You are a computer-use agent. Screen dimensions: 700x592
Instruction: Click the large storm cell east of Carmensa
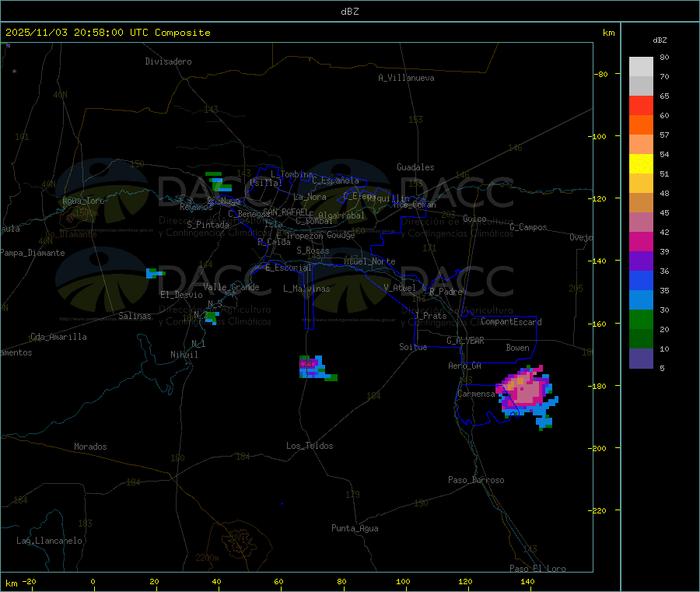(527, 394)
